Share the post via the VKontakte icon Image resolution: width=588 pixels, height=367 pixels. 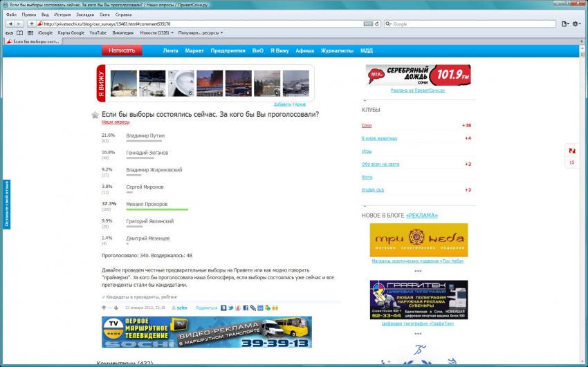click(x=223, y=308)
